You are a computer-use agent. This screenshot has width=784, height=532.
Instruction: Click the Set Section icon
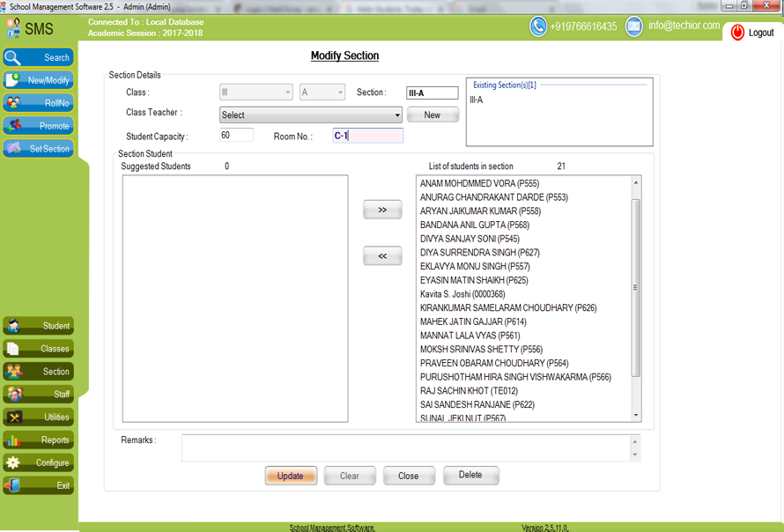(13, 149)
